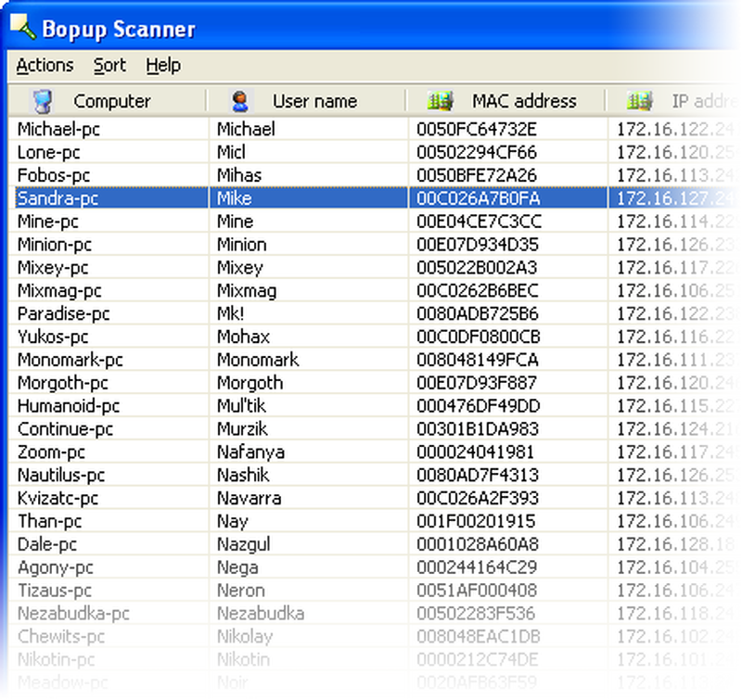742x700 pixels.
Task: Click user name Mk!
Action: point(230,314)
